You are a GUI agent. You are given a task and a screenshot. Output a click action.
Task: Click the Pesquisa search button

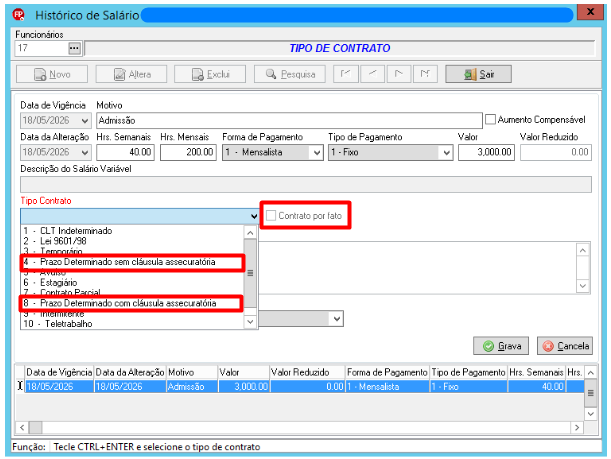tap(290, 74)
